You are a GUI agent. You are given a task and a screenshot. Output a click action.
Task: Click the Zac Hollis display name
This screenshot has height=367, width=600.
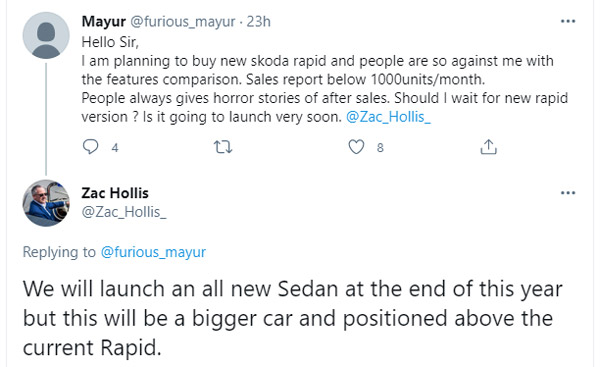115,193
